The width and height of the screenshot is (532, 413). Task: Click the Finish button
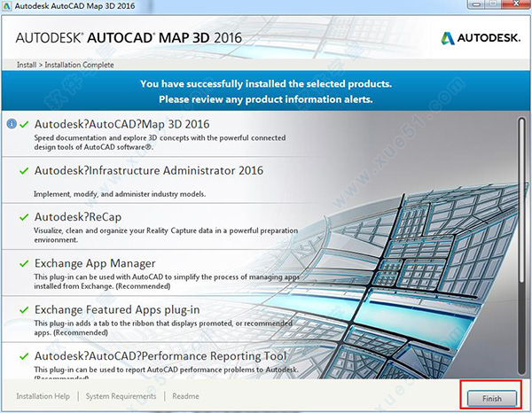click(492, 398)
